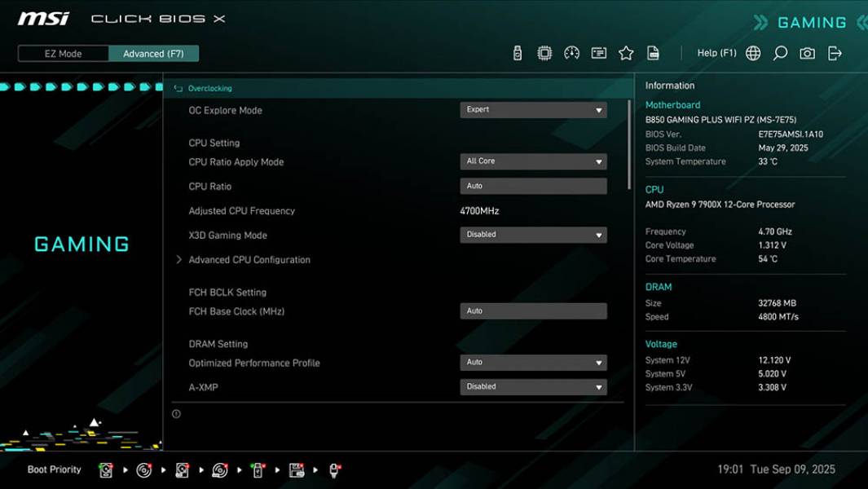Switch to EZ Mode tab
This screenshot has height=489, width=868.
(x=62, y=53)
